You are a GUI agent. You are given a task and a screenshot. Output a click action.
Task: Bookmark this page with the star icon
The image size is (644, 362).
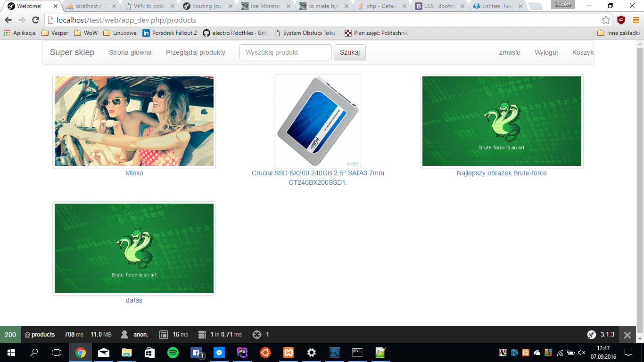[606, 20]
